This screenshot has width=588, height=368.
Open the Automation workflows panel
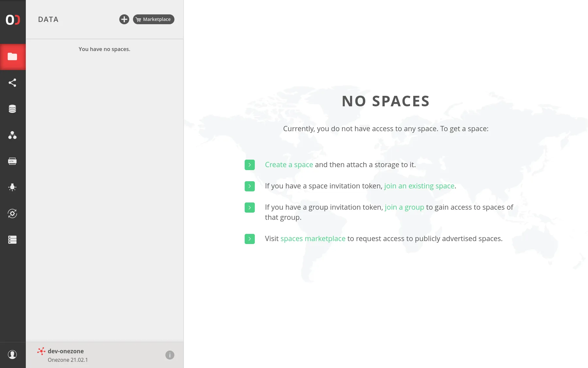tap(13, 214)
